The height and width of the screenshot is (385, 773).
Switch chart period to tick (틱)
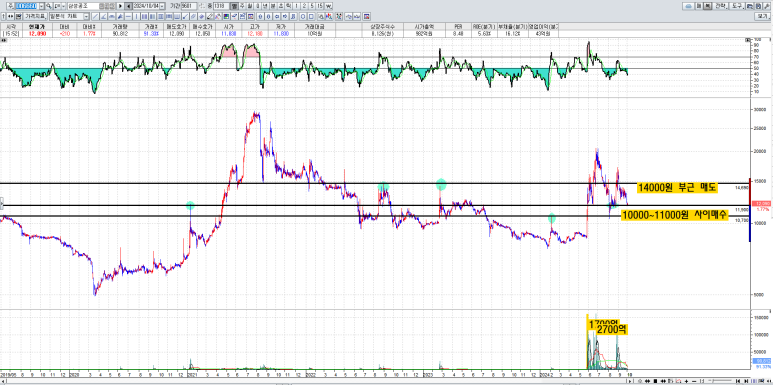click(x=288, y=6)
